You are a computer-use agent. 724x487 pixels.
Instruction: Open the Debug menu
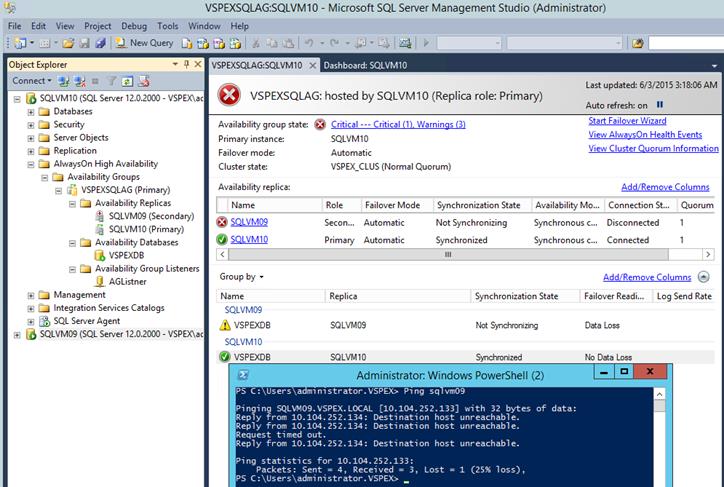[134, 26]
